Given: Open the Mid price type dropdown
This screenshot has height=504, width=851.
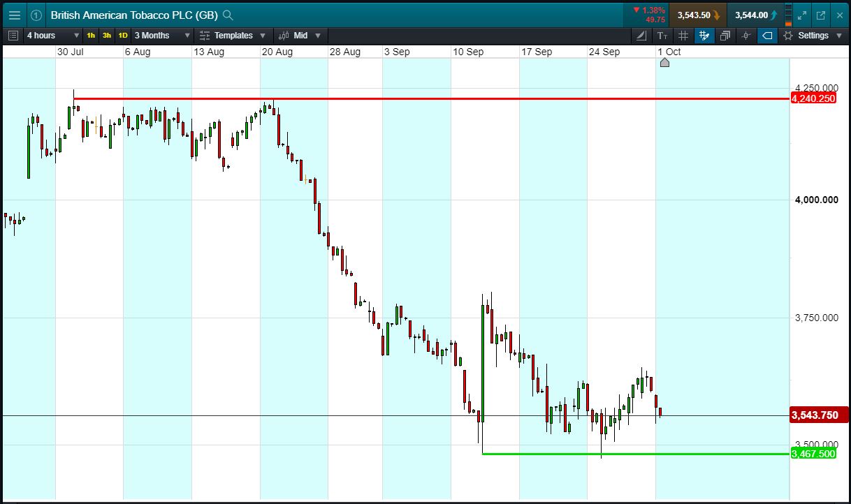Looking at the screenshot, I should [300, 36].
